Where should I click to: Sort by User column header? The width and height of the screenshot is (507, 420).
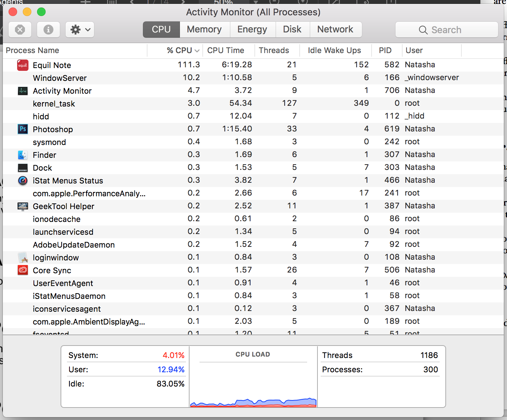tap(432, 51)
